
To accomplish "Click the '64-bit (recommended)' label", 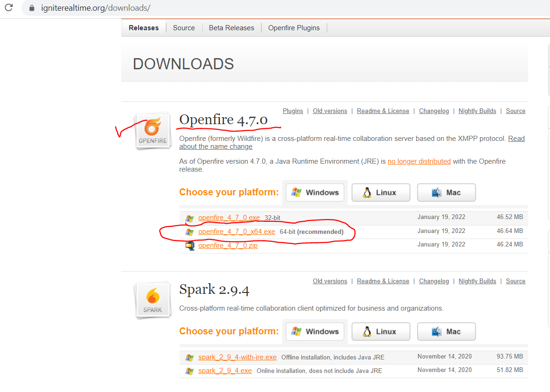I will 311,232.
